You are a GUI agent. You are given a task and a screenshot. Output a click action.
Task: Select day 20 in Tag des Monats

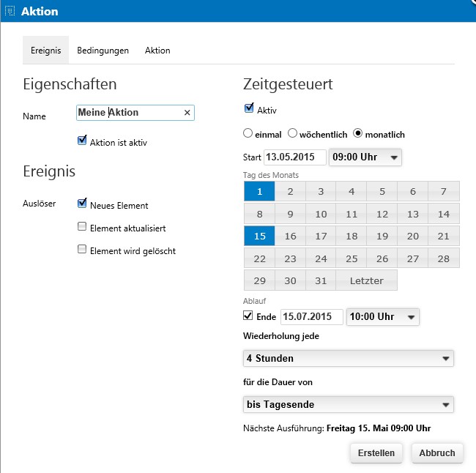click(x=412, y=236)
